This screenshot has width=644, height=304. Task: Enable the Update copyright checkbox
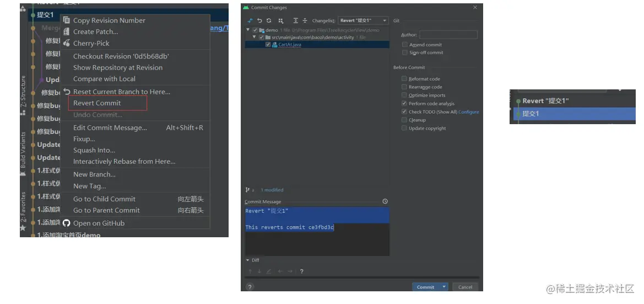[x=404, y=128]
